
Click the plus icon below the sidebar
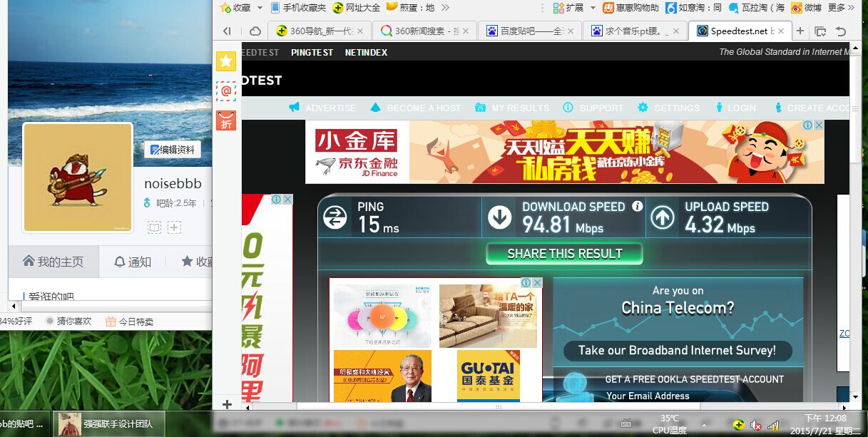[x=227, y=404]
